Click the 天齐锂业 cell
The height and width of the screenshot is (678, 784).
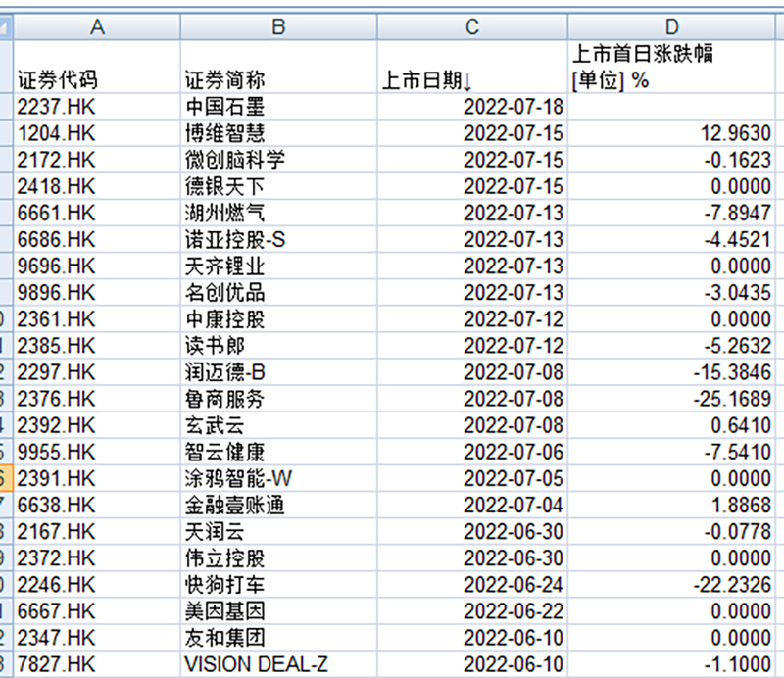tap(278, 266)
